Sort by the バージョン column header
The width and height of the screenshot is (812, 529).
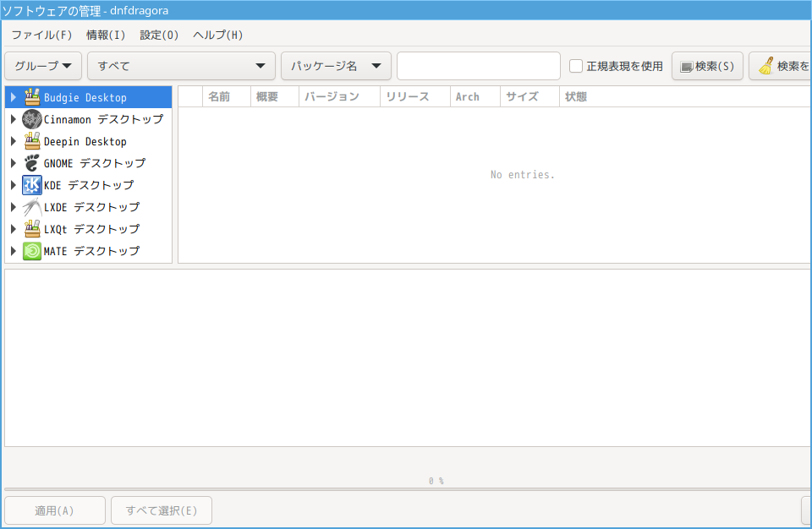(339, 97)
